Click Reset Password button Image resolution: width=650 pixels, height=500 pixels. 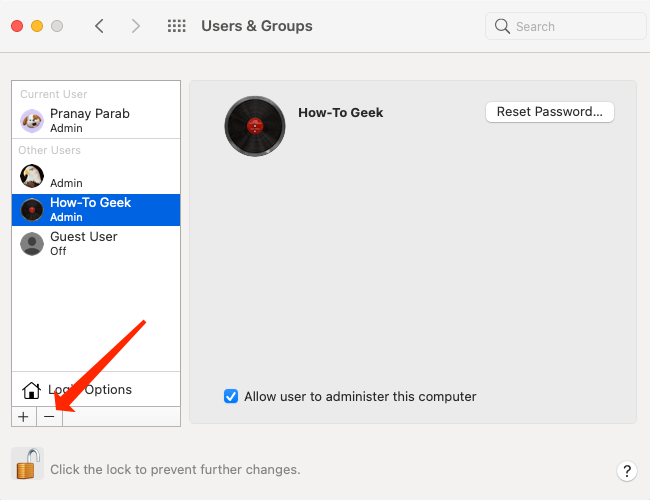tap(550, 112)
